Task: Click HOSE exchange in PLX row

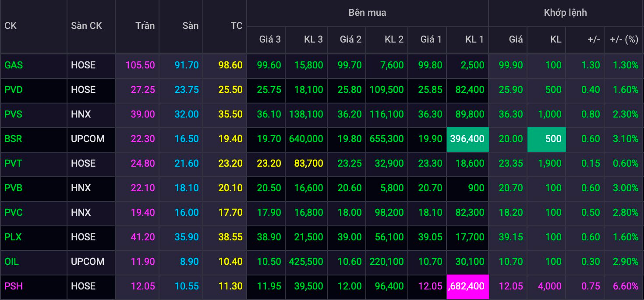Action: click(83, 237)
